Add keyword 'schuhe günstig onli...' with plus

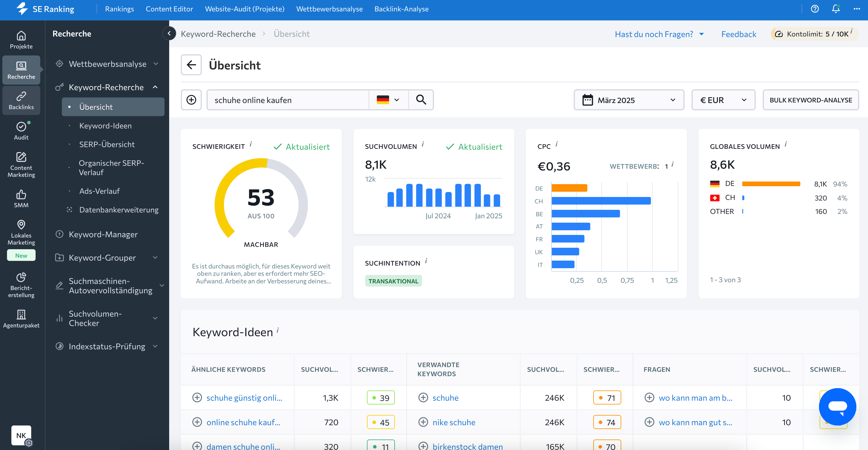[x=197, y=398]
